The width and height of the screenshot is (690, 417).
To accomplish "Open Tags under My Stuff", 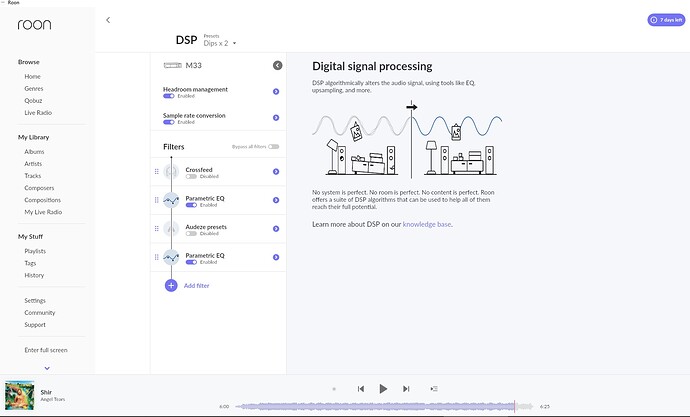I will [x=30, y=263].
